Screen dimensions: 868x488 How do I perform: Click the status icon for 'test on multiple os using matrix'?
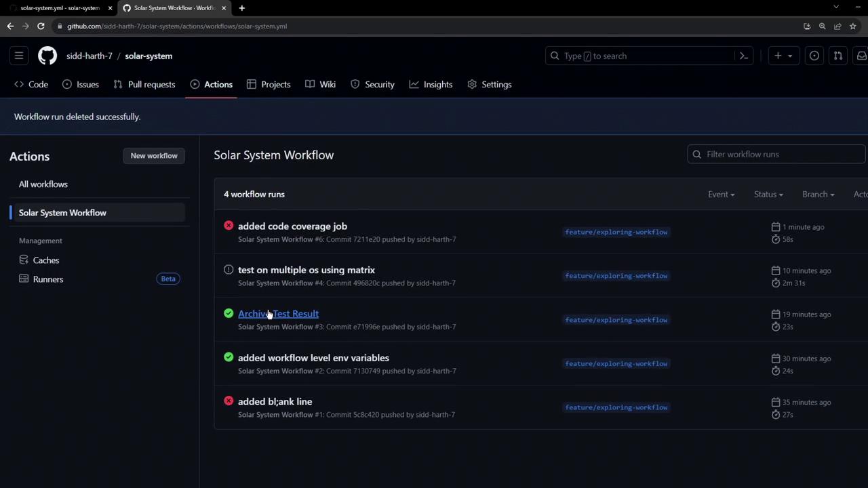229,269
